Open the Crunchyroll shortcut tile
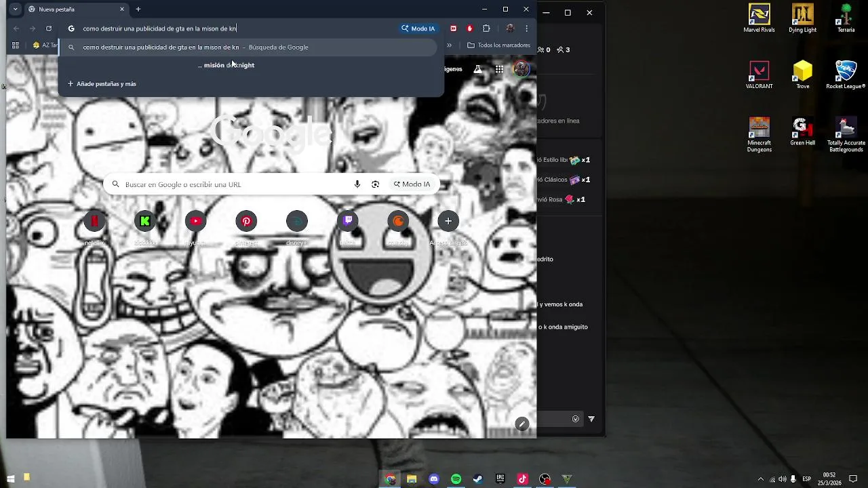 (398, 221)
